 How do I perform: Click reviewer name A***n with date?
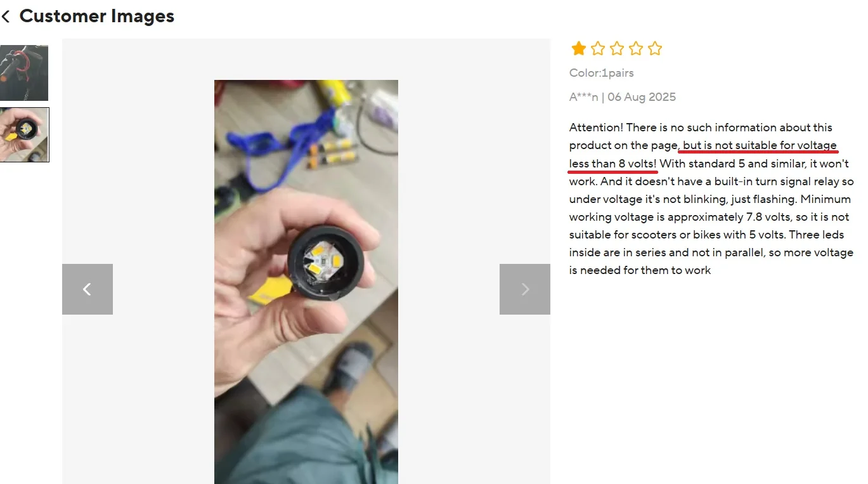point(623,97)
